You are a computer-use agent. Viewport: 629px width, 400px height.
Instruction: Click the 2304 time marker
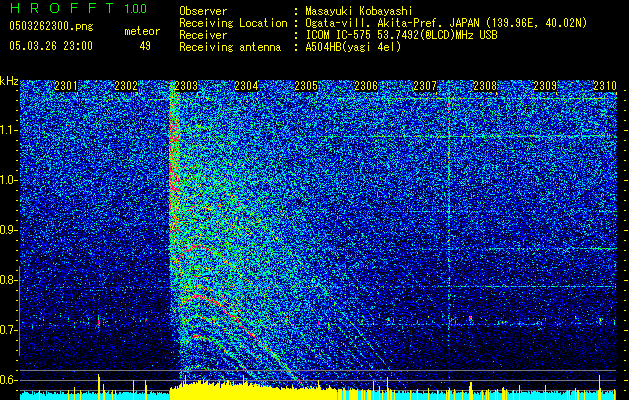(x=246, y=86)
